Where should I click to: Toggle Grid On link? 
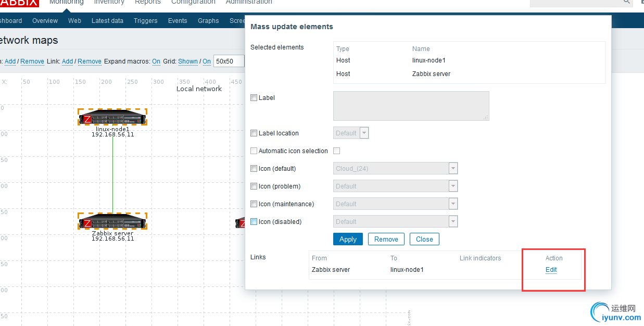pyautogui.click(x=207, y=61)
